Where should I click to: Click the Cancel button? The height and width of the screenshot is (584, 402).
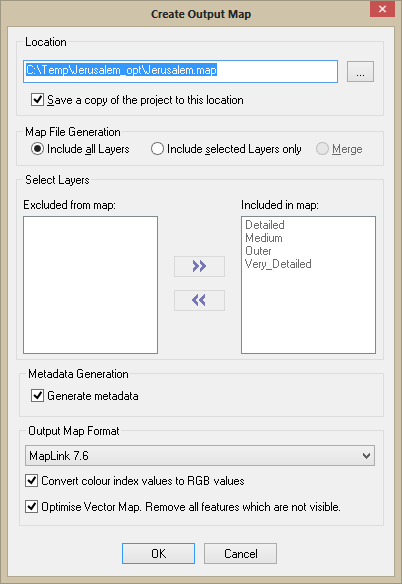click(240, 553)
